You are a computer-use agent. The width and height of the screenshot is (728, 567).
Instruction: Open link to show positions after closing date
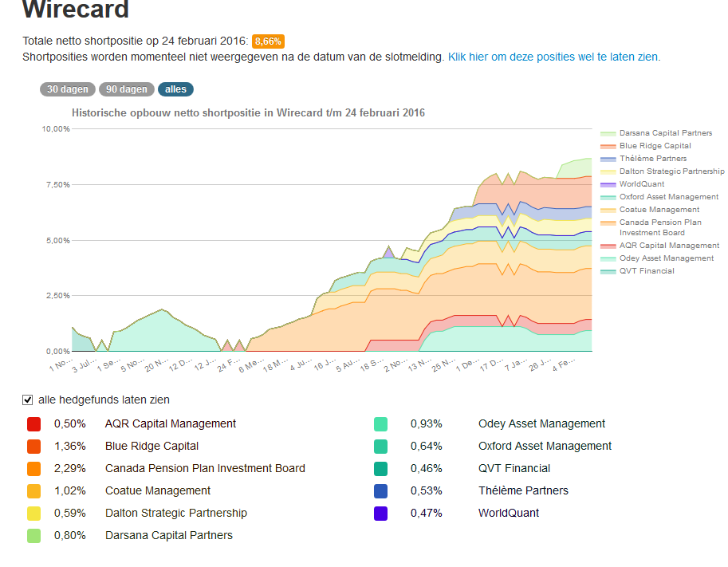pyautogui.click(x=553, y=57)
